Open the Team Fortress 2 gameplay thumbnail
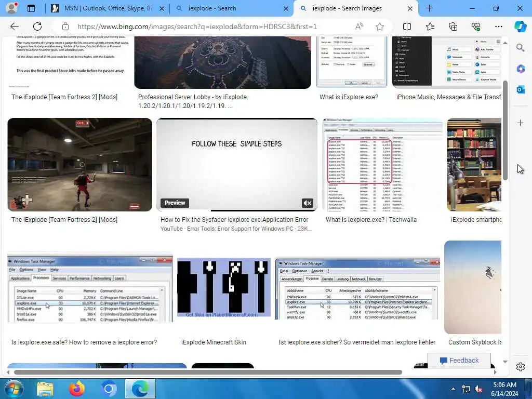This screenshot has height=399, width=532. coord(79,165)
